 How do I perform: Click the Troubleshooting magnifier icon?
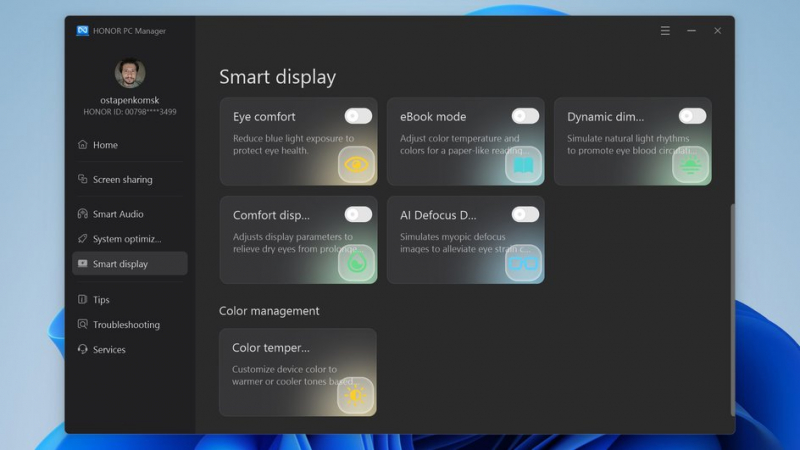point(82,324)
